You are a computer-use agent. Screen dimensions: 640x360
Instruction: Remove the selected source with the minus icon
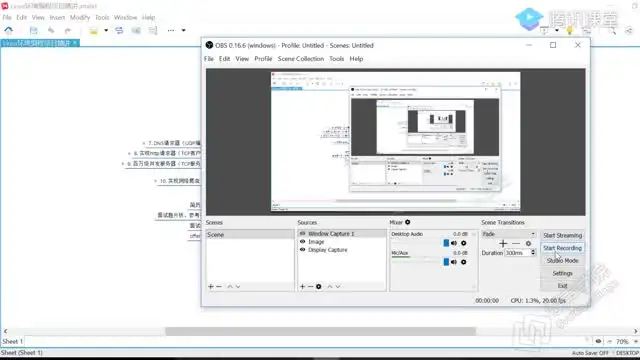tap(310, 287)
